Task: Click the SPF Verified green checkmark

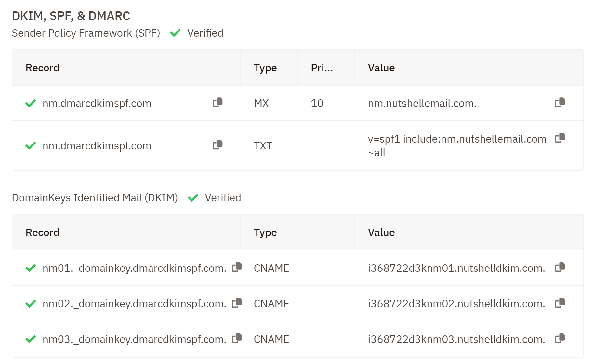Action: click(x=175, y=33)
